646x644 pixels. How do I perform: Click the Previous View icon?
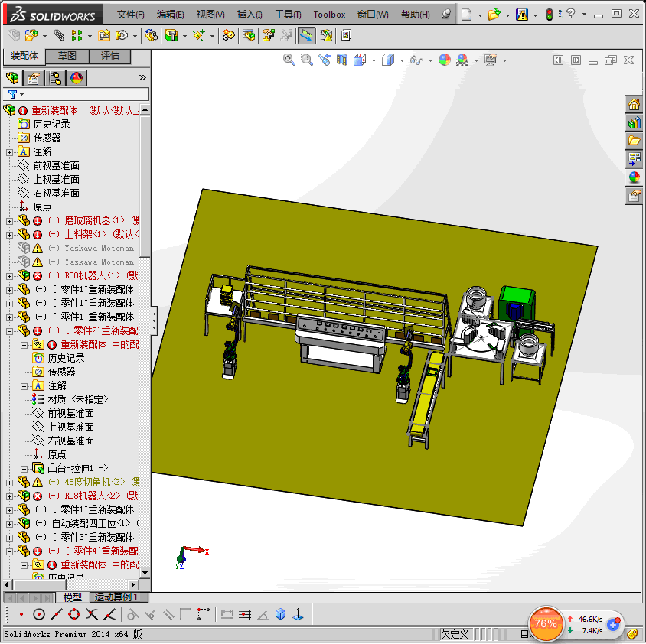325,60
